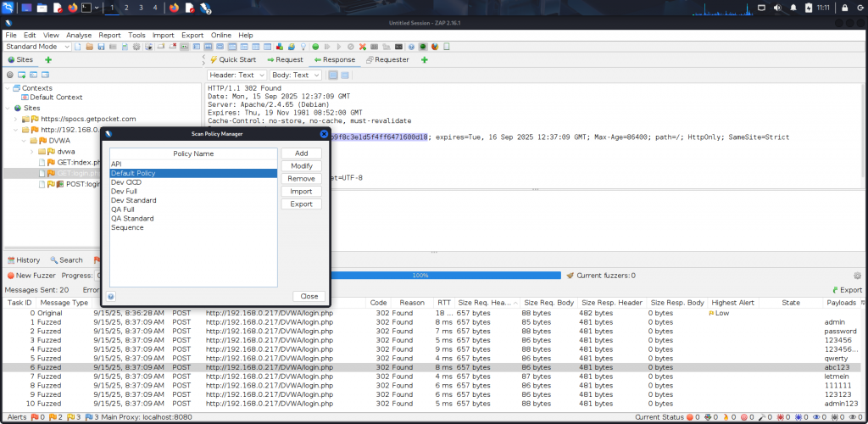
Task: Switch to the Request tab
Action: pyautogui.click(x=285, y=59)
